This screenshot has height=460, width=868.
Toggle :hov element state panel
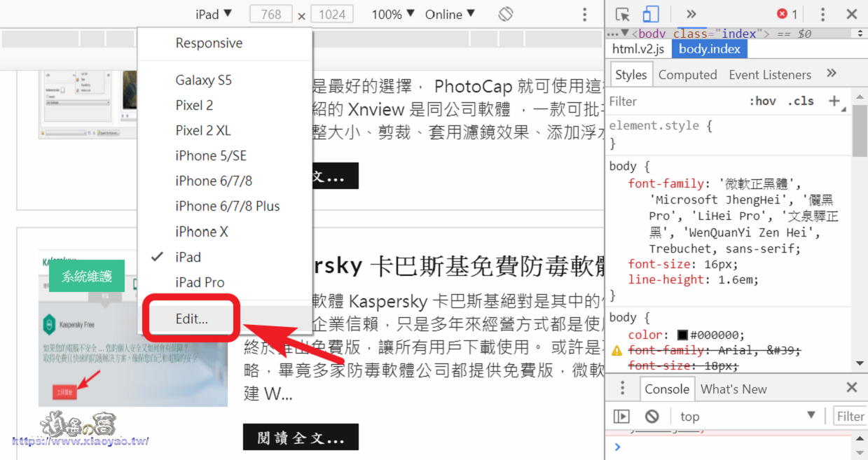(763, 102)
